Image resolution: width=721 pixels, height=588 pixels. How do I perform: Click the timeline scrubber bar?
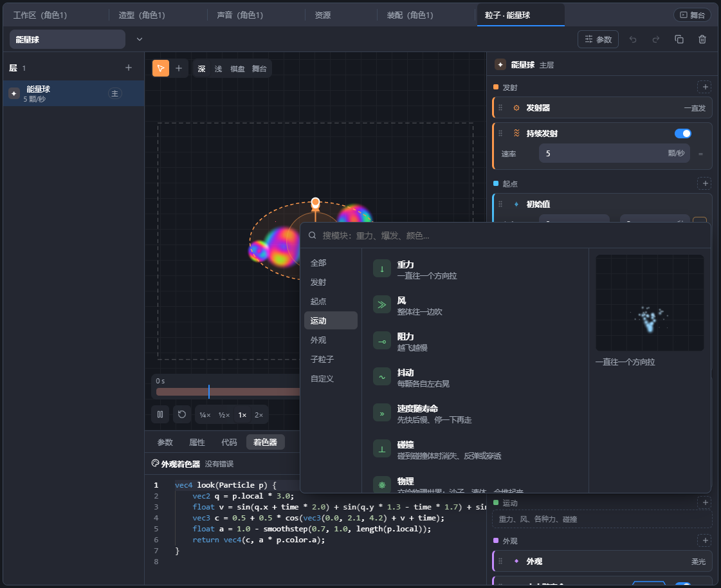click(x=228, y=392)
